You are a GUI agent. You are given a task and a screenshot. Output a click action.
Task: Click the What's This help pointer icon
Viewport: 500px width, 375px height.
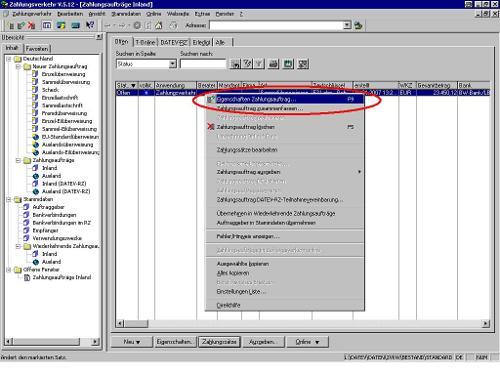pos(90,25)
